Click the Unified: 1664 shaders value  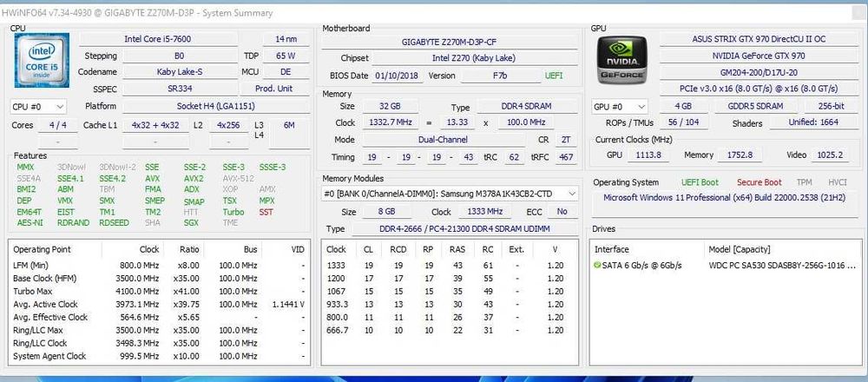814,123
